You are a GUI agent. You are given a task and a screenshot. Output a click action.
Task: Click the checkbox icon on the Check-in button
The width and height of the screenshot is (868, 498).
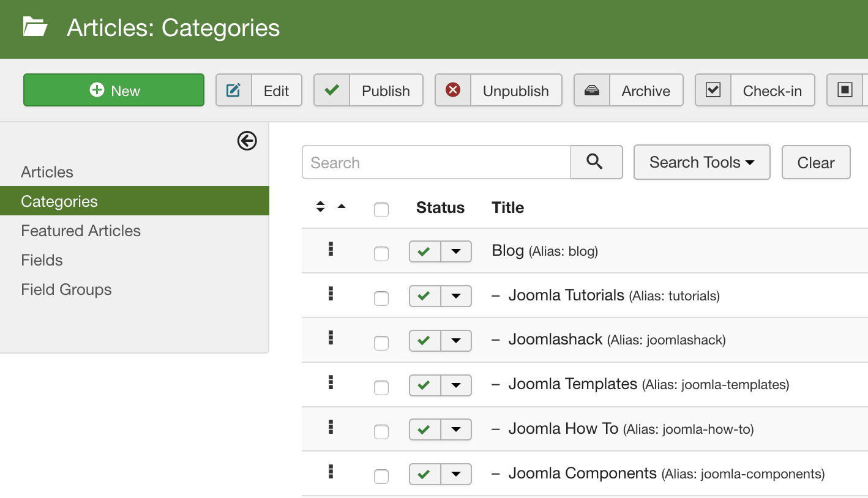[x=713, y=91]
